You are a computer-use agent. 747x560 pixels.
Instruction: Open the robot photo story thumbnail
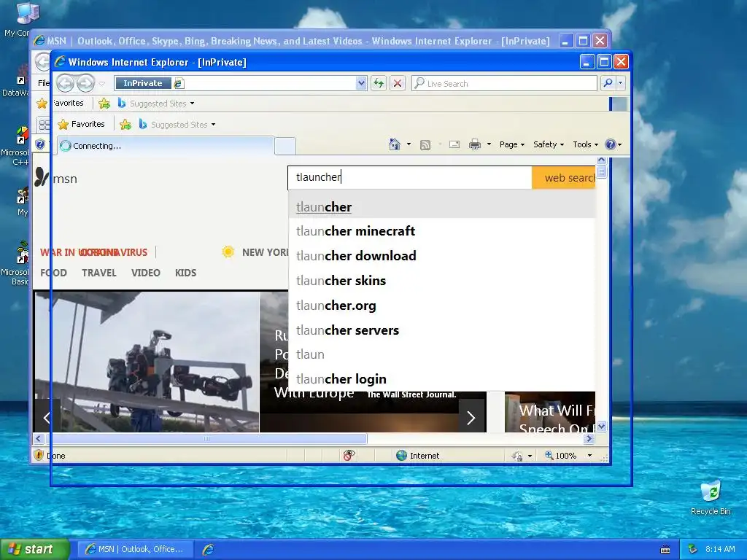[147, 362]
